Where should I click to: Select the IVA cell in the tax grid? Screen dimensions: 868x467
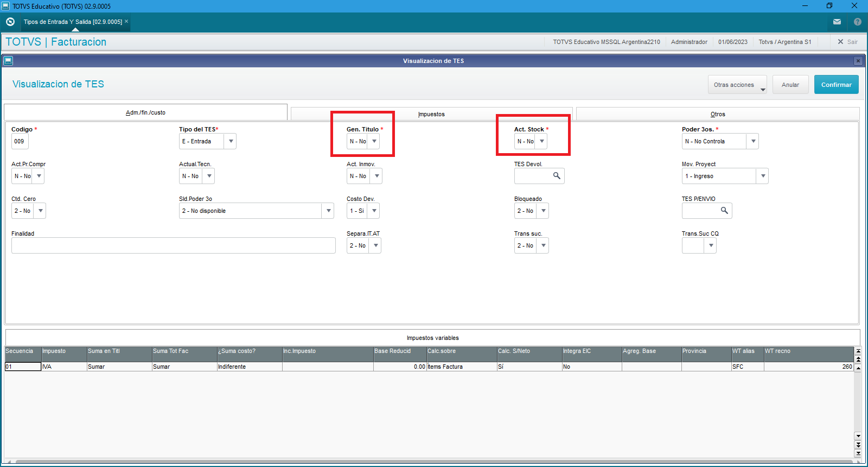pos(65,367)
